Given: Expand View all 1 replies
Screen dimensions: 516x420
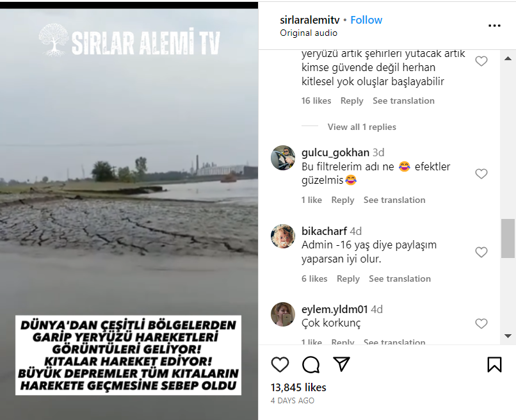Looking at the screenshot, I should 362,127.
